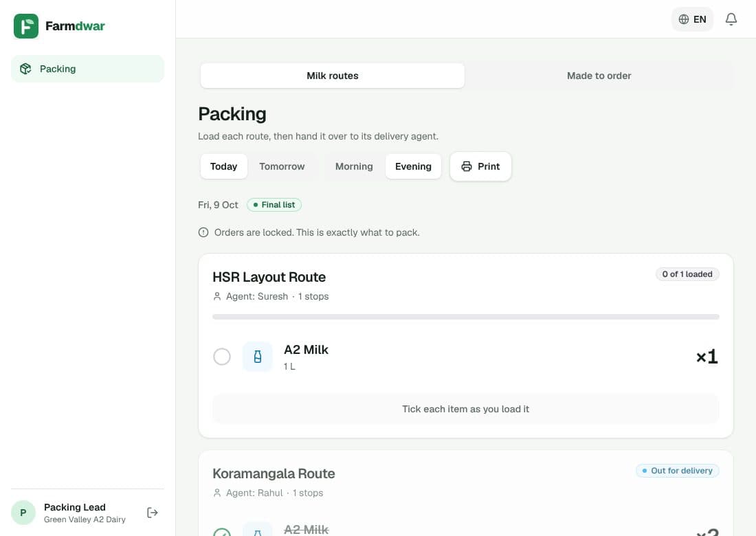Click the 1 L size label
Image resolution: width=756 pixels, height=536 pixels.
[x=289, y=366]
